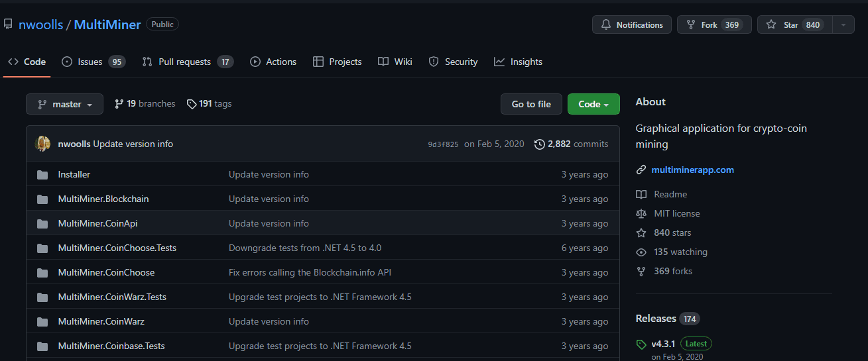The height and width of the screenshot is (361, 868).
Task: Open the Wiki tab
Action: [x=395, y=62]
